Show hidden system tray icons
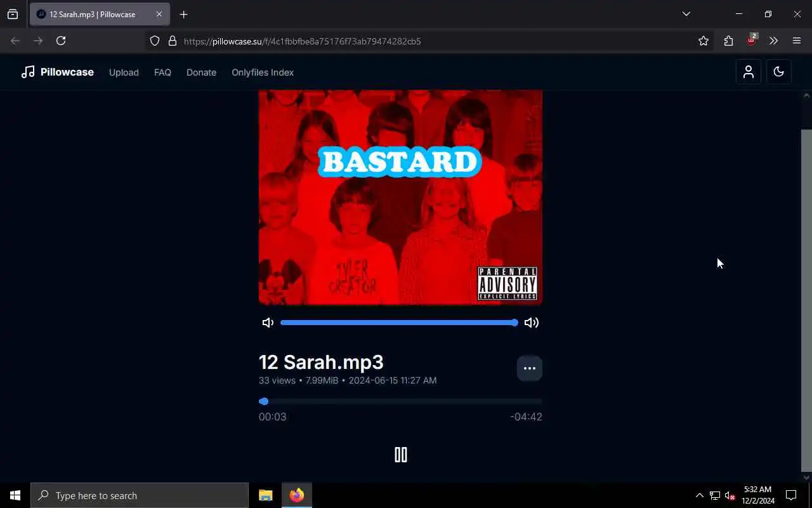The image size is (812, 508). point(699,495)
